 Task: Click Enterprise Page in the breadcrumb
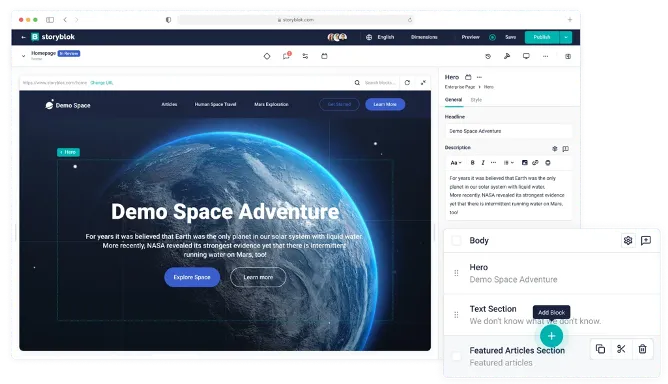point(460,87)
